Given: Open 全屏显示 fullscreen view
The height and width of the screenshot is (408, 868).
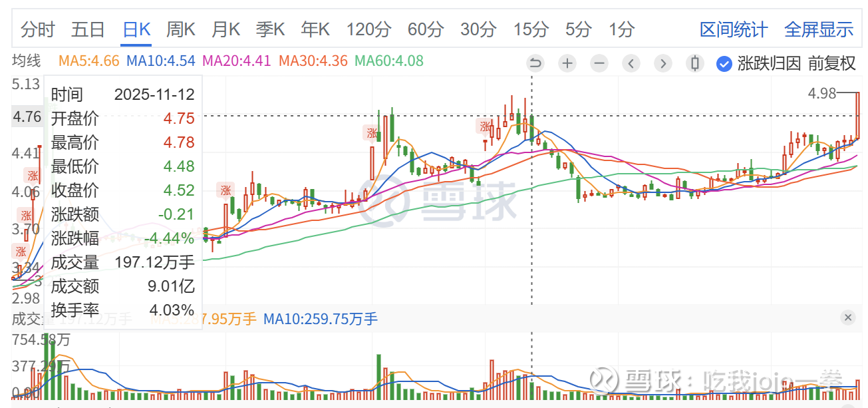Looking at the screenshot, I should point(819,29).
